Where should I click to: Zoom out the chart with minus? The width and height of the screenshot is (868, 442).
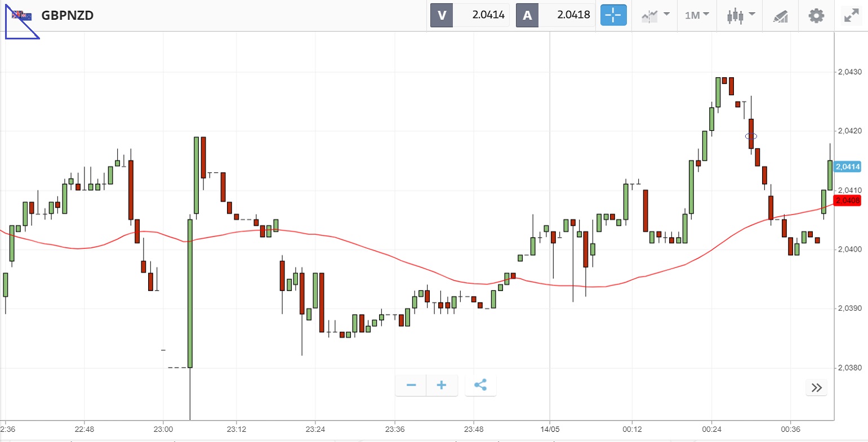411,385
